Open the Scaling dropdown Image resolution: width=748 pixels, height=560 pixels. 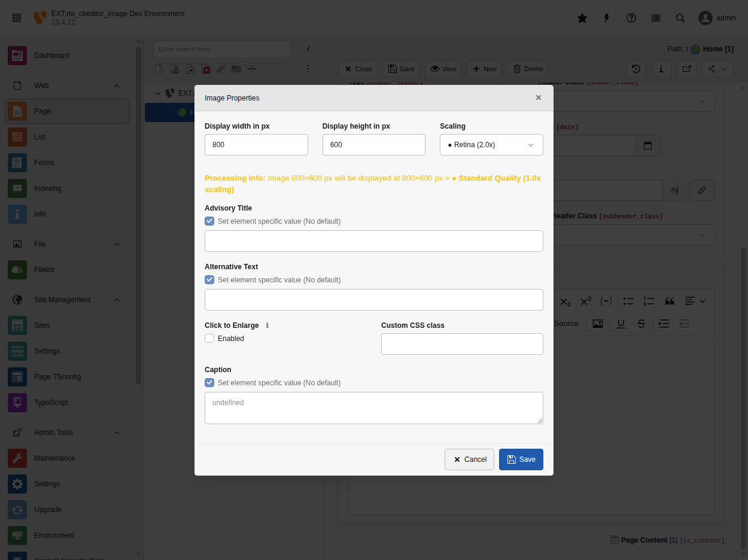(491, 145)
